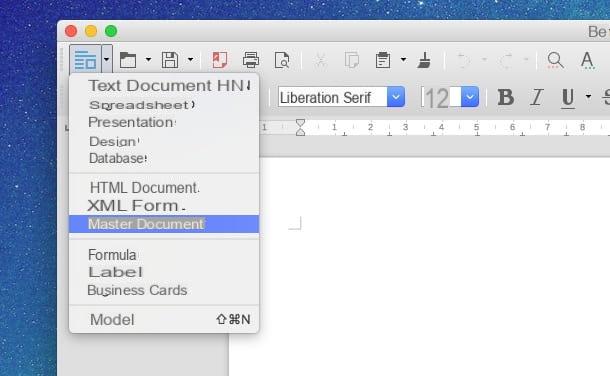The image size is (610, 376).
Task: Choose Database from the menu
Action: point(164,159)
